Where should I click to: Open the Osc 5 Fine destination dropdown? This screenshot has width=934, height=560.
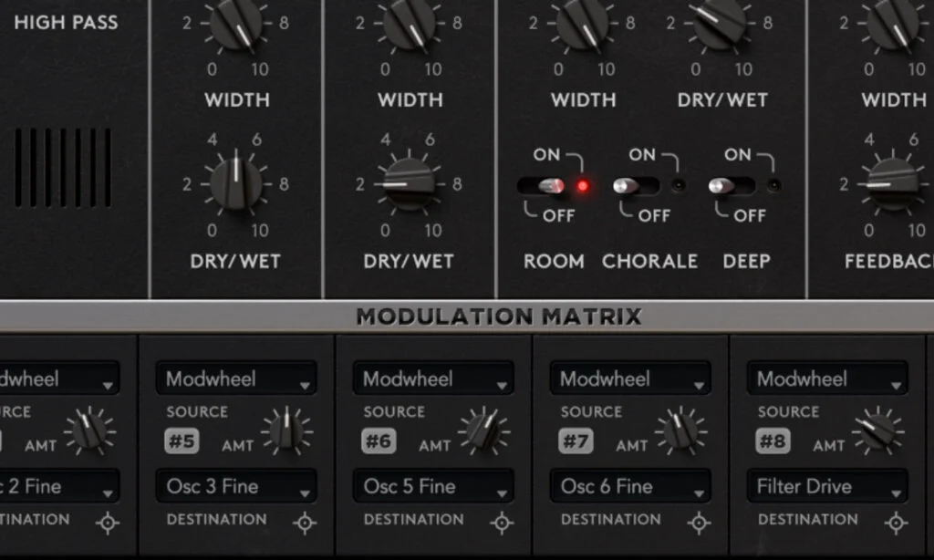(432, 486)
